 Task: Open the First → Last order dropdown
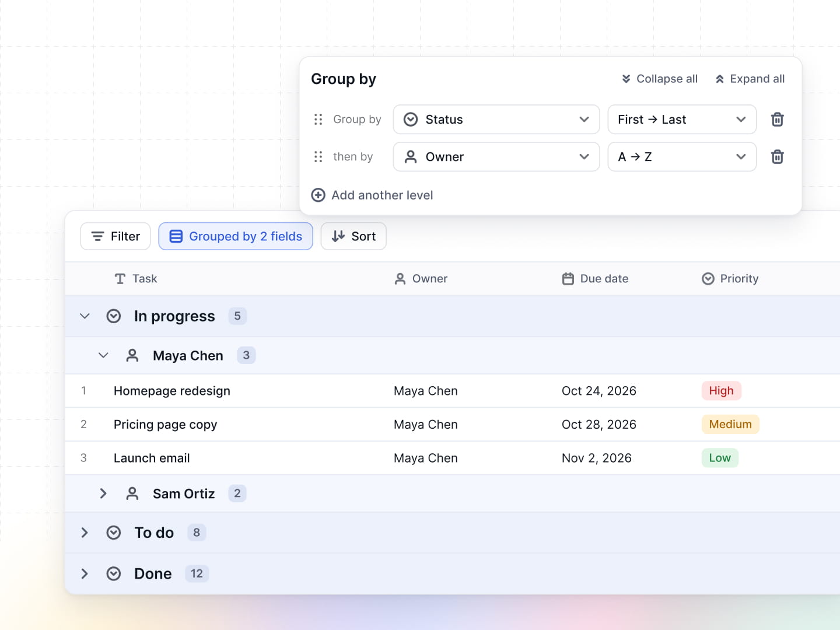pos(682,120)
